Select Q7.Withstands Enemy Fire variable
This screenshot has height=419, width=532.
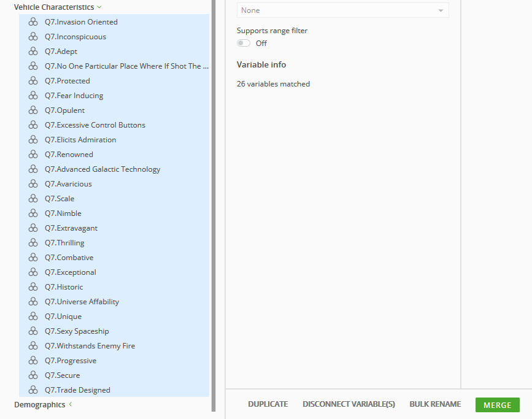[x=114, y=346]
